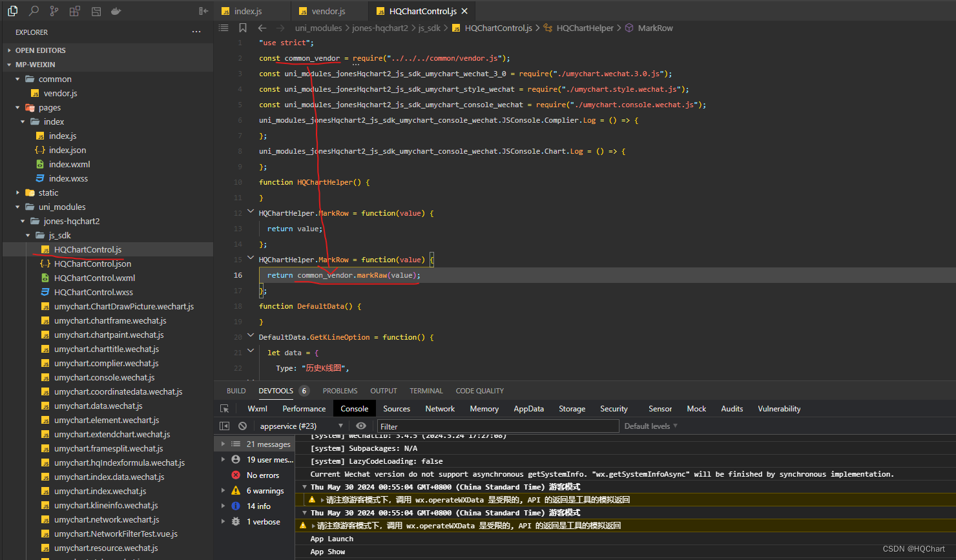The width and height of the screenshot is (956, 560).
Task: Switch to the Performance devtools tab
Action: [304, 409]
